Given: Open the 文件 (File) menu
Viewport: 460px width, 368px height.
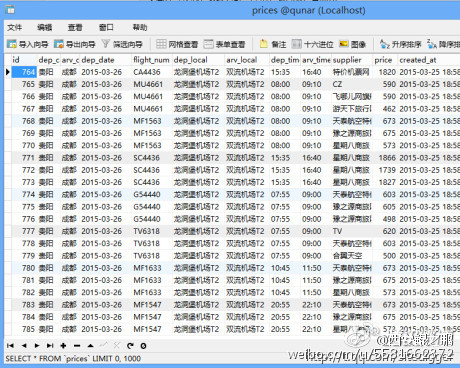Looking at the screenshot, I should tap(15, 27).
